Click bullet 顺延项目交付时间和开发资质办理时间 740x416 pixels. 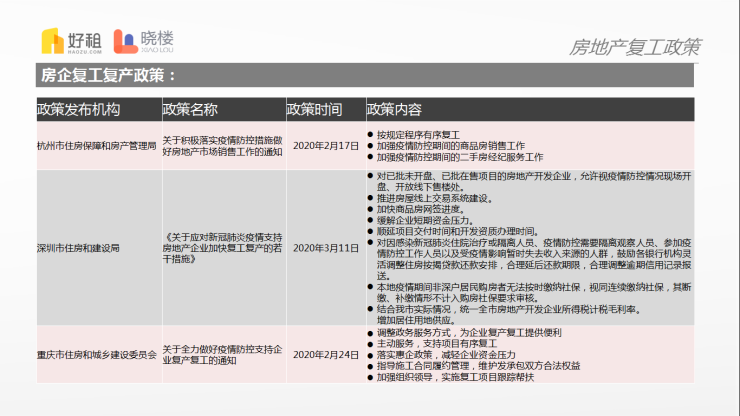pos(458,231)
